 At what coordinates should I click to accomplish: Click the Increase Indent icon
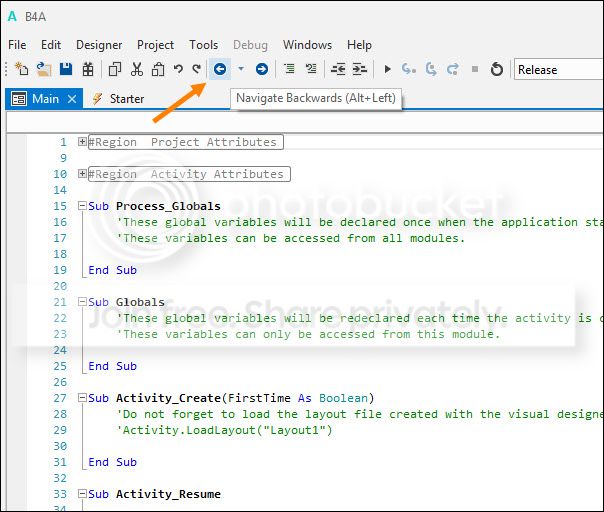pos(360,69)
